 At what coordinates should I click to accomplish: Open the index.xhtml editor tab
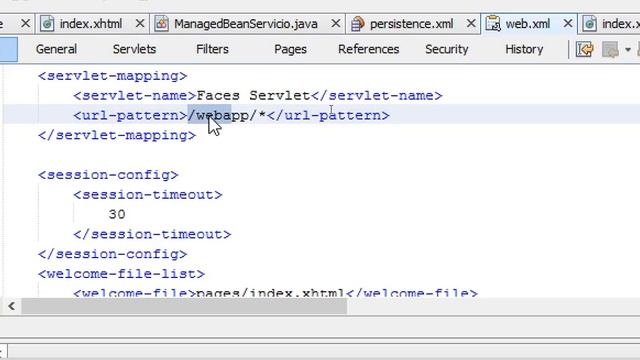pos(91,24)
